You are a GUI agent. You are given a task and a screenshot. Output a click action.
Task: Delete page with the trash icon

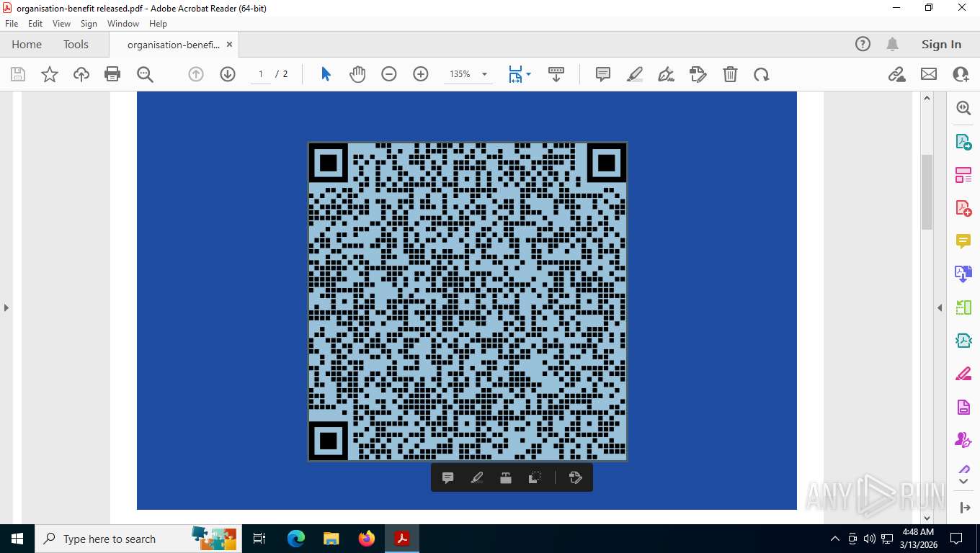click(x=730, y=74)
